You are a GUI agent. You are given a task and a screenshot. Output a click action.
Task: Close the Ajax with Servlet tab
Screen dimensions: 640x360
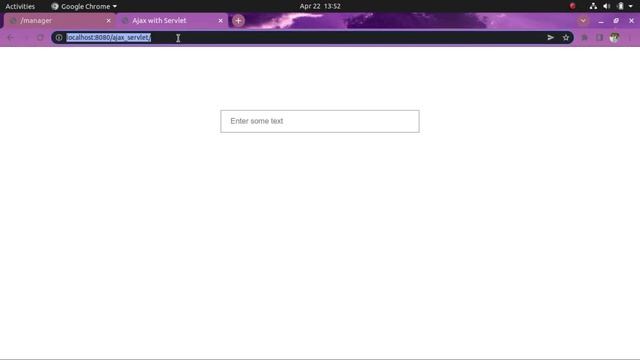(x=220, y=20)
